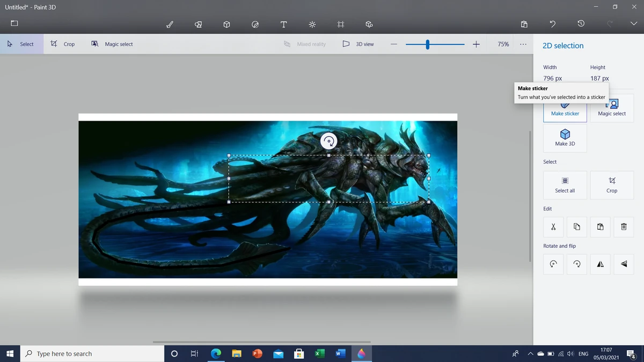Copy the selection

tap(577, 227)
